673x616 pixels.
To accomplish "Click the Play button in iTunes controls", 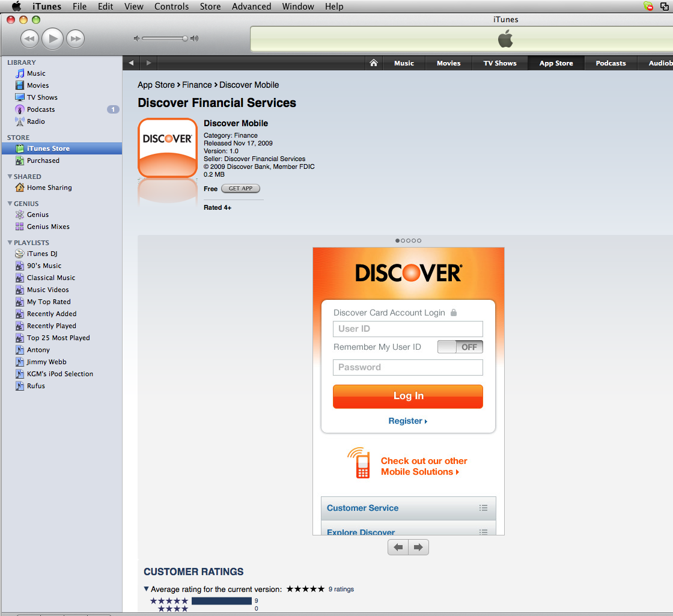I will pos(53,38).
